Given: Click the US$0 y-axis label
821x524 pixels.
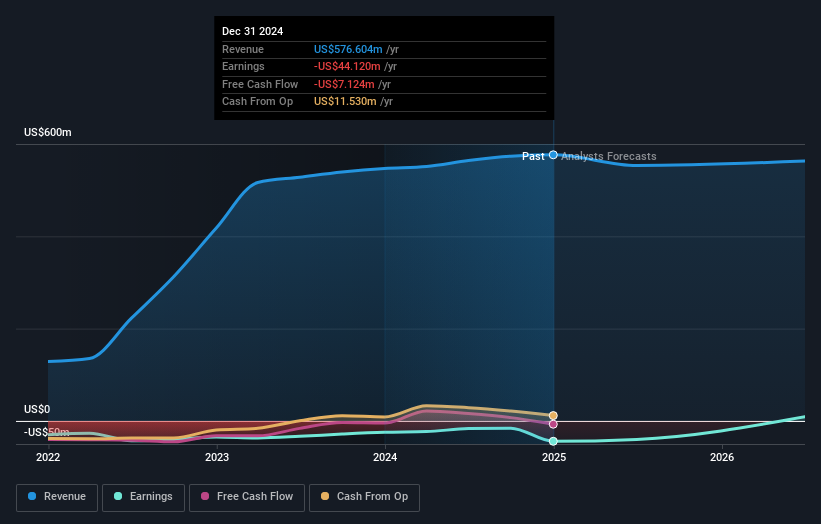Looking at the screenshot, I should 37,409.
